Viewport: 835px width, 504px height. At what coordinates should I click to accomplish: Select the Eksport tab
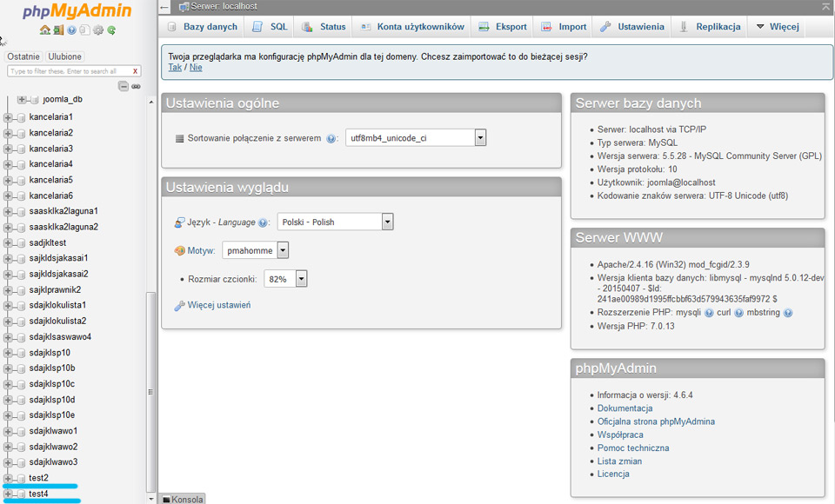tap(503, 27)
